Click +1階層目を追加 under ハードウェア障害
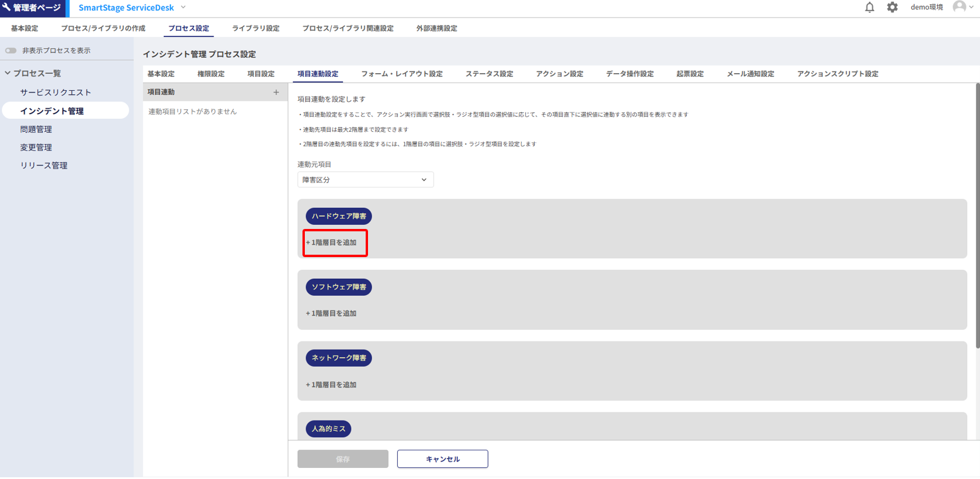This screenshot has width=980, height=479. click(332, 242)
